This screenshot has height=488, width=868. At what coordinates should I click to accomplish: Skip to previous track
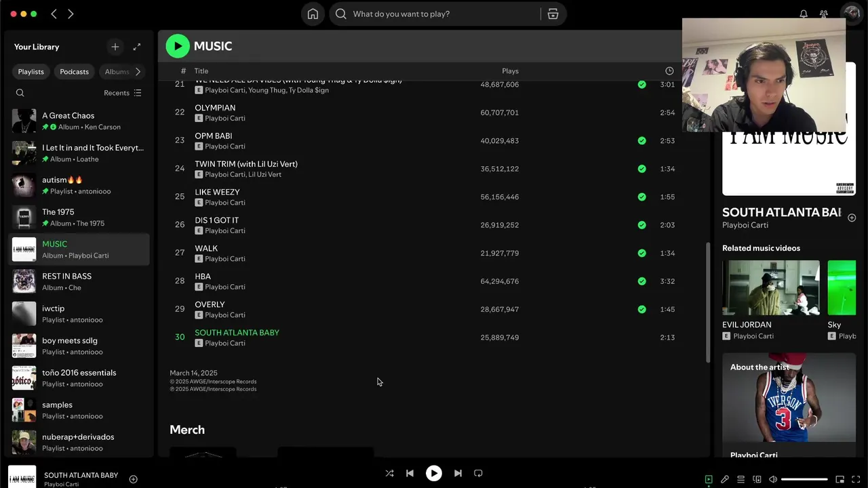pyautogui.click(x=410, y=473)
